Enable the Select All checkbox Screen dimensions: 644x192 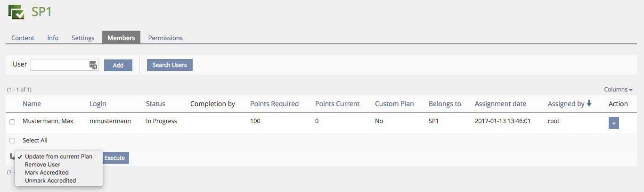click(x=12, y=141)
